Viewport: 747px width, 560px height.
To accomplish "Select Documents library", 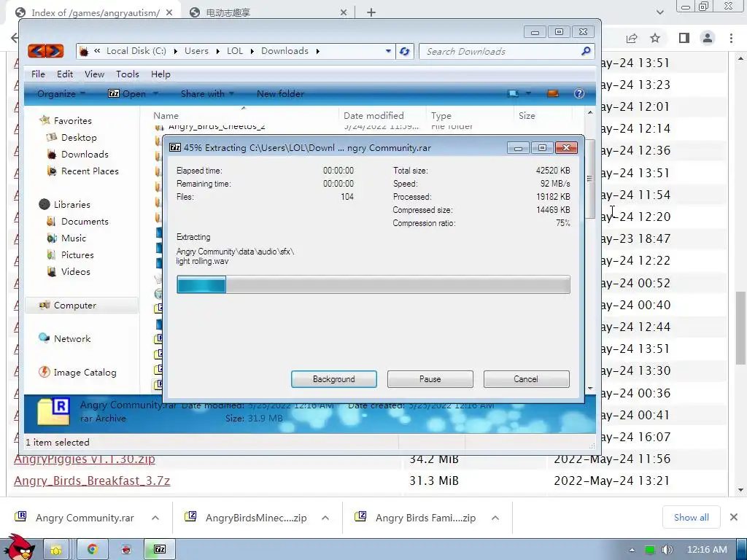I will 85,222.
